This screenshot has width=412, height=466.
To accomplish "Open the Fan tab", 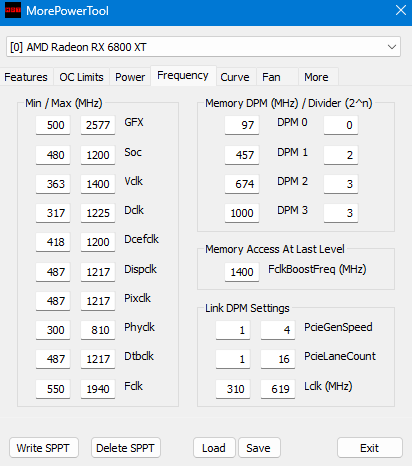I will pos(271,77).
